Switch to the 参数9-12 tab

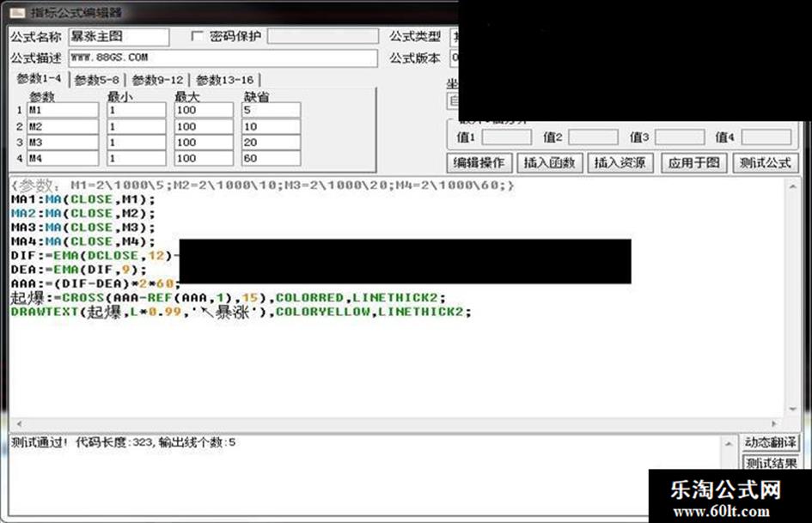point(157,80)
